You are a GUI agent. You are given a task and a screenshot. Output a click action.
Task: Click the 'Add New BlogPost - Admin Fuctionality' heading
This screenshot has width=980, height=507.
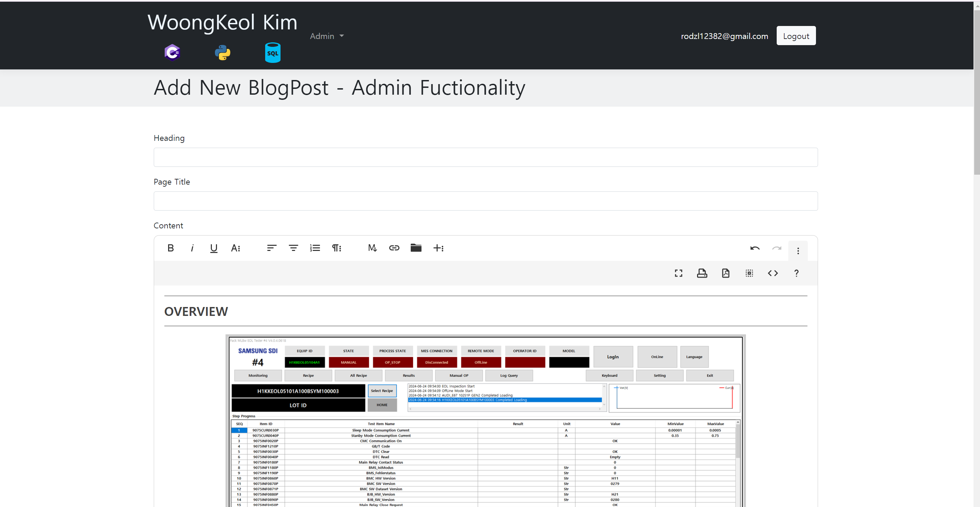pyautogui.click(x=339, y=88)
